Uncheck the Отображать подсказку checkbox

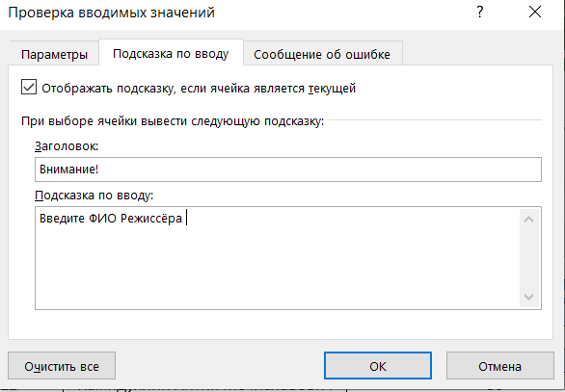[x=29, y=88]
